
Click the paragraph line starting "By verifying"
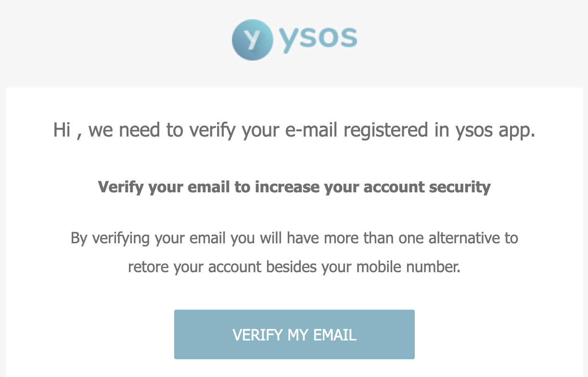click(x=294, y=238)
